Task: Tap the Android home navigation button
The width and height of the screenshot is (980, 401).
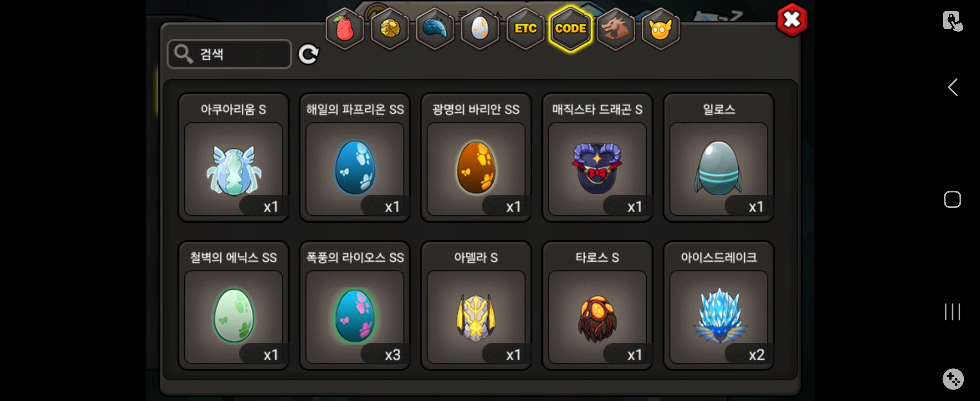Action: pyautogui.click(x=952, y=199)
